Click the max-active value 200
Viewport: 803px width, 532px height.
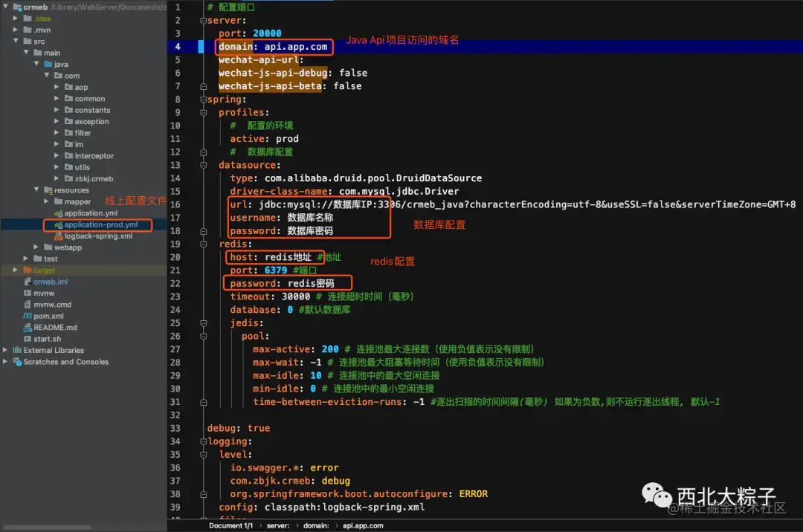330,349
